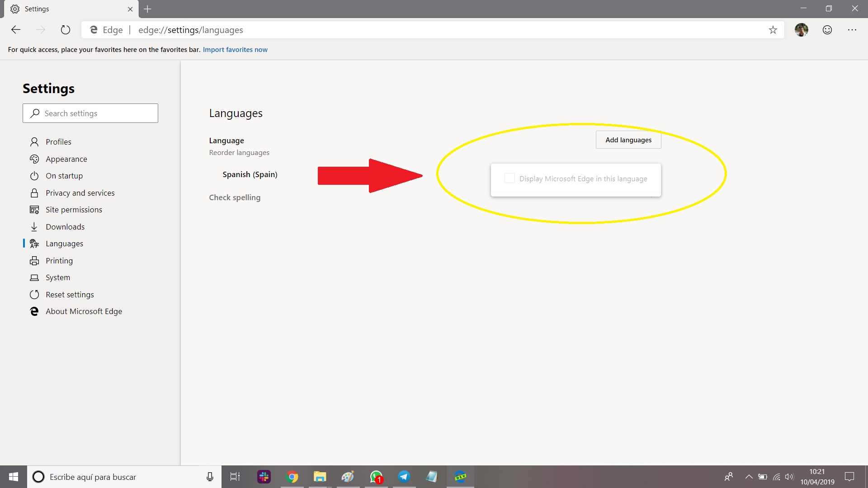
Task: Open Task View from taskbar
Action: coord(235,477)
